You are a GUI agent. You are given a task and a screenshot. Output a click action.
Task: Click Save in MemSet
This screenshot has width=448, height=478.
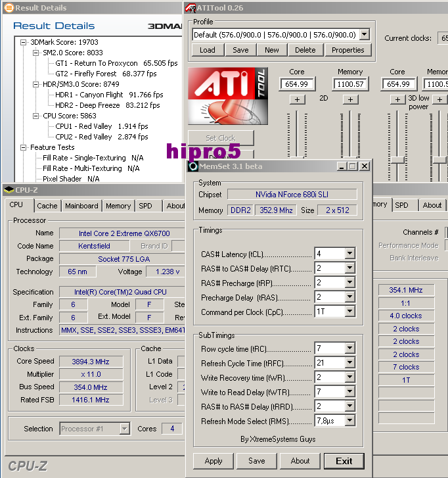click(x=257, y=461)
